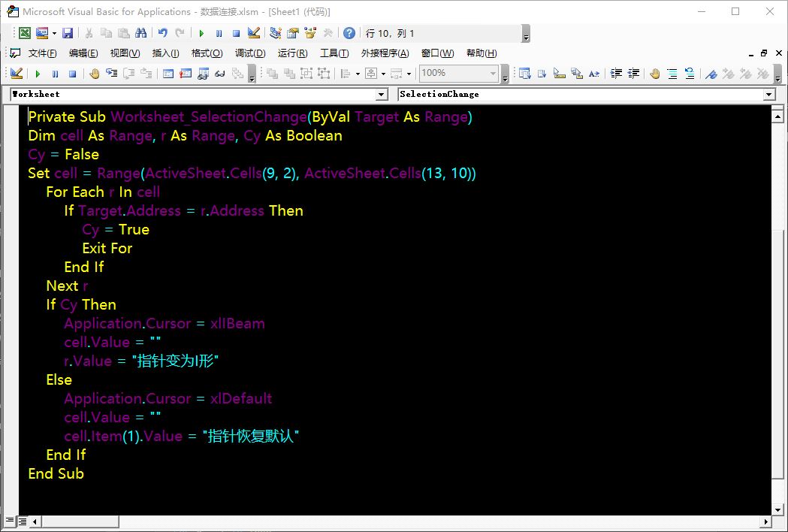Screen dimensions: 788x532
Task: Click the Quick Watch glasses icon
Action: pyautogui.click(x=219, y=74)
